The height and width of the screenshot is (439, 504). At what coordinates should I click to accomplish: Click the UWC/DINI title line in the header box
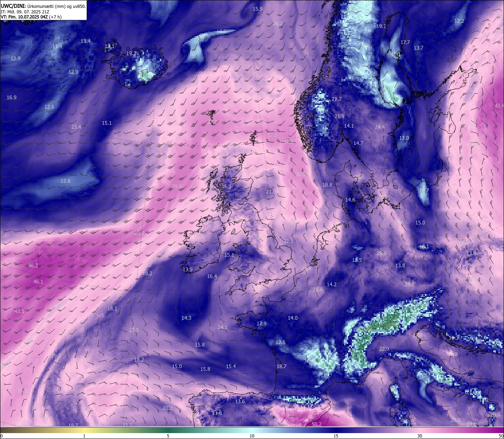43,6
